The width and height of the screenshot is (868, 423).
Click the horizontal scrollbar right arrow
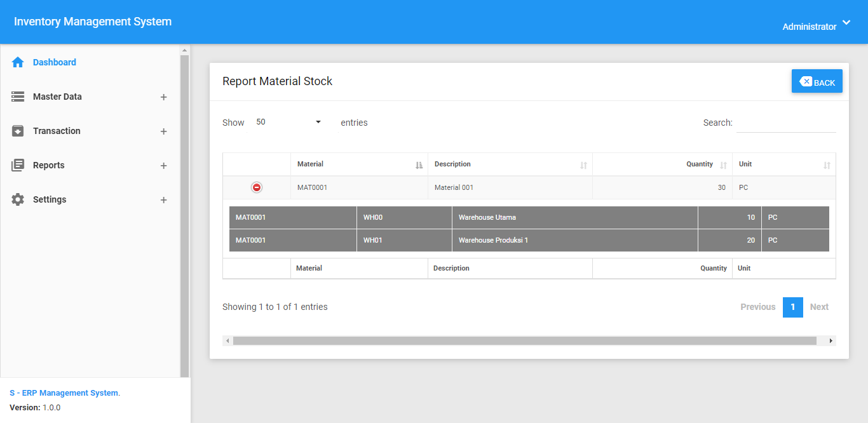(x=831, y=341)
